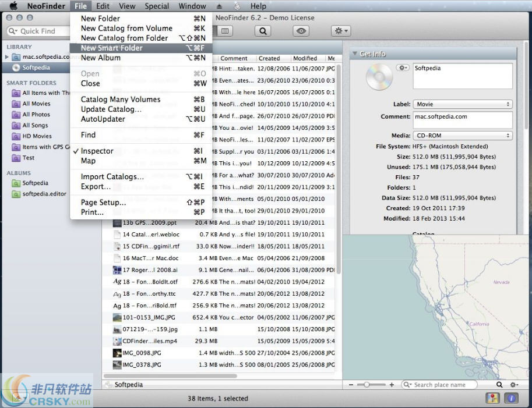
Task: Choose Find in the File menu
Action: pyautogui.click(x=141, y=135)
